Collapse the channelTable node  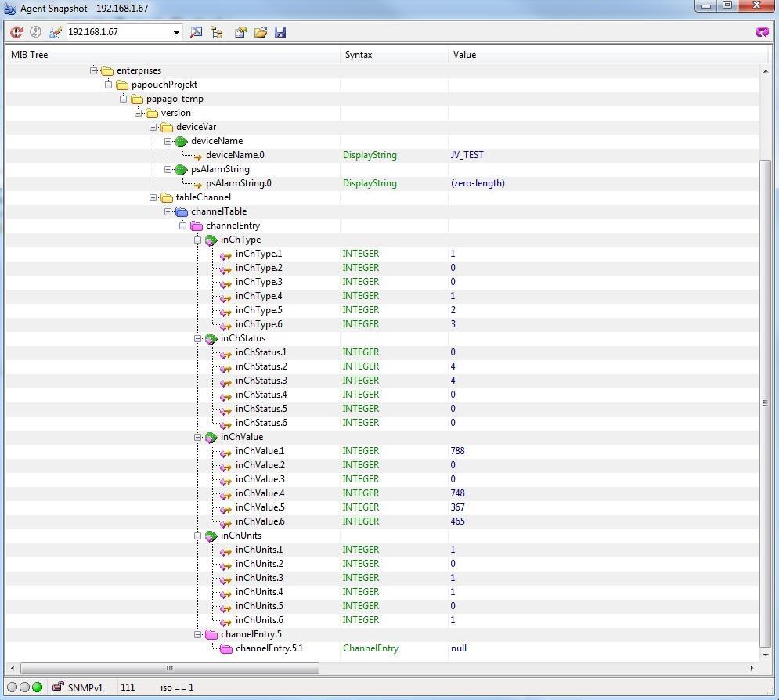pos(168,211)
